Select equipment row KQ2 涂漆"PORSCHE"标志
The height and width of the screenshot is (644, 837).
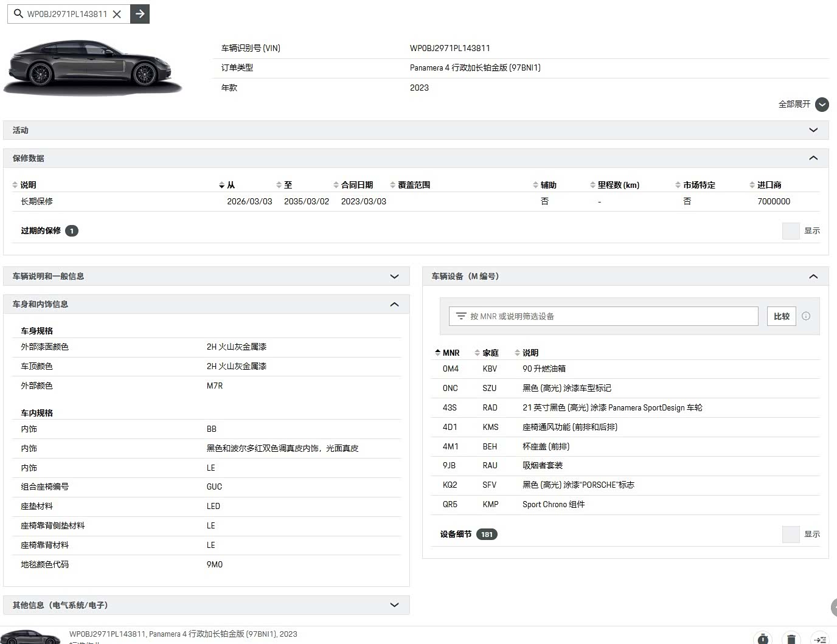point(625,485)
